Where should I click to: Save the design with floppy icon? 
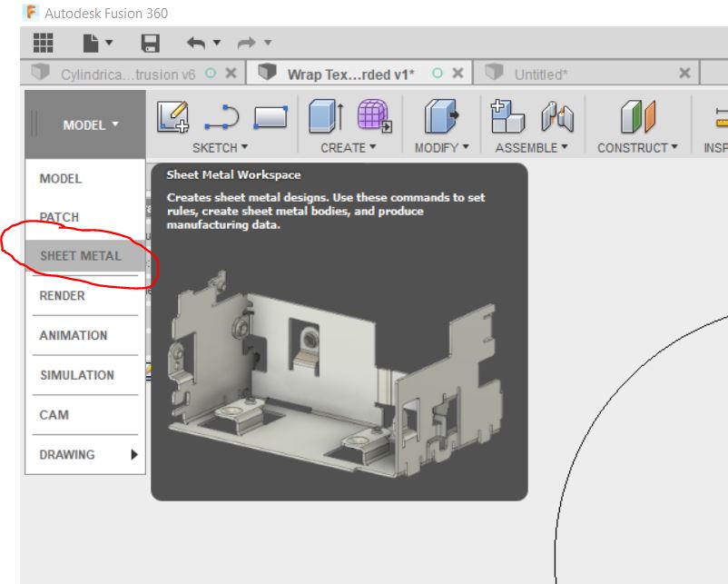pos(151,43)
